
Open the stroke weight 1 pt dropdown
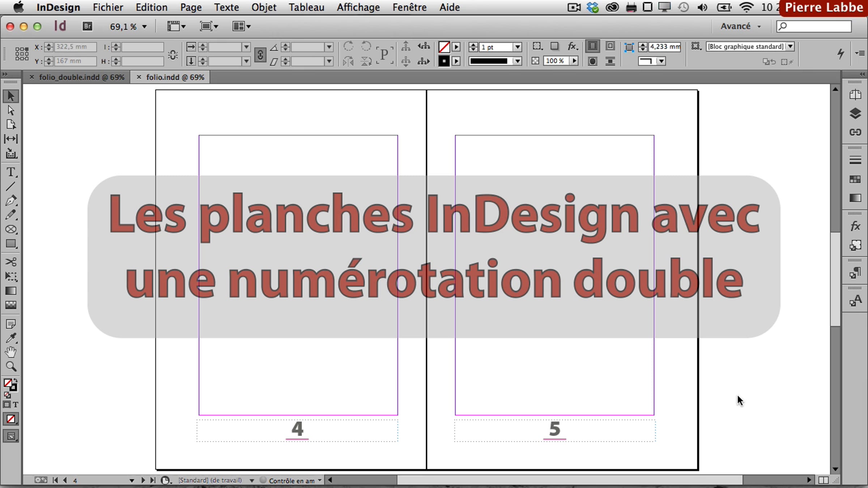518,47
